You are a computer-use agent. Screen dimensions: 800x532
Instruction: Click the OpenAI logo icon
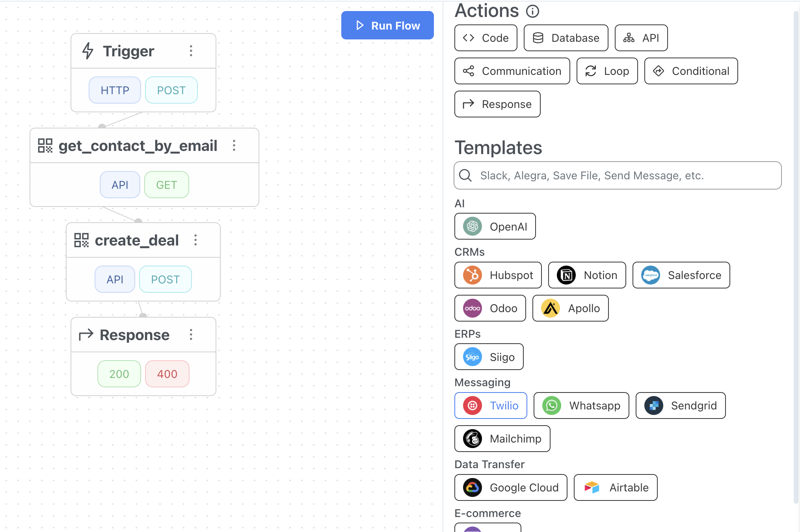click(473, 226)
